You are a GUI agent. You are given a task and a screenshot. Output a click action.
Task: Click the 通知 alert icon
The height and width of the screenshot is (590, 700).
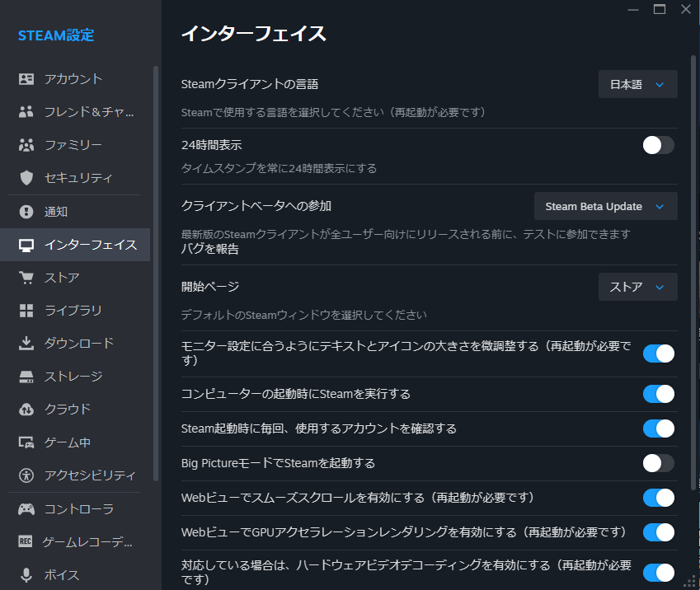click(26, 211)
